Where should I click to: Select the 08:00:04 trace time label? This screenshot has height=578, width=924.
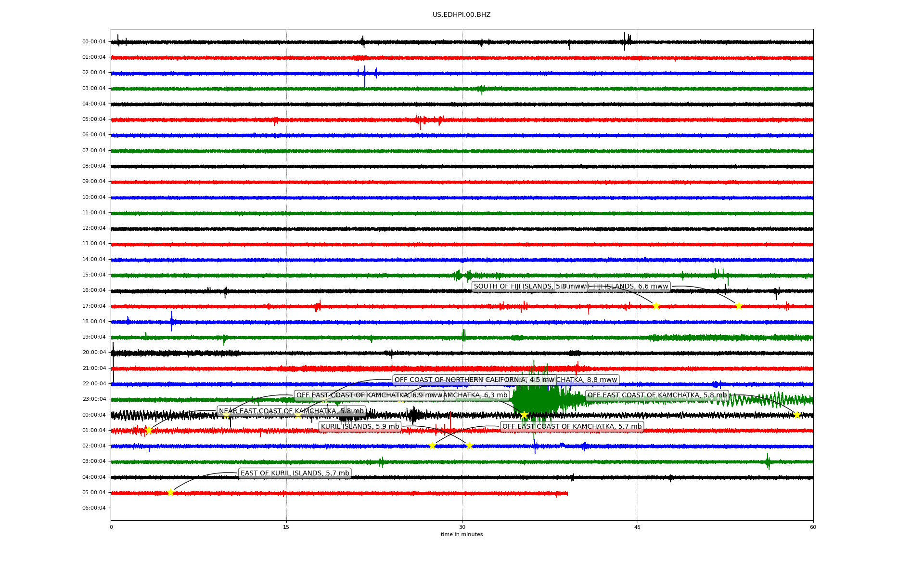coord(94,166)
